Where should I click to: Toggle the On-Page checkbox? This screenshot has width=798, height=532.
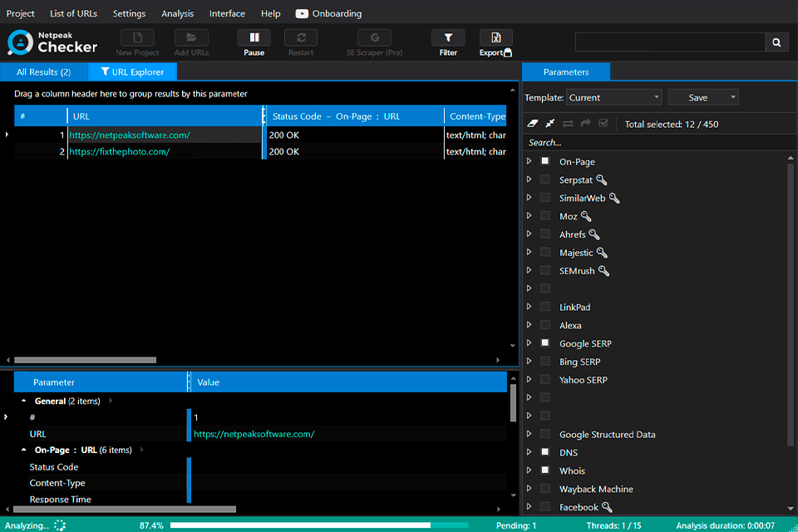click(x=545, y=161)
